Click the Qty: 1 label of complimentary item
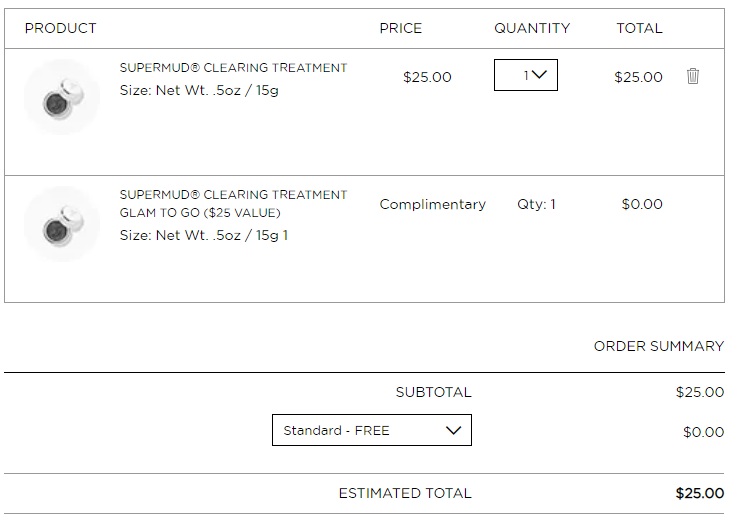This screenshot has height=516, width=730. (536, 204)
